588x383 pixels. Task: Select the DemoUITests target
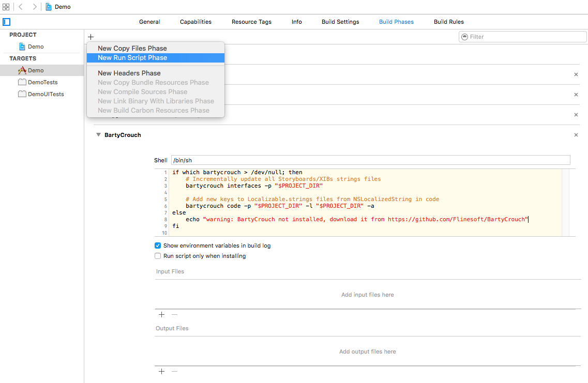(x=42, y=94)
